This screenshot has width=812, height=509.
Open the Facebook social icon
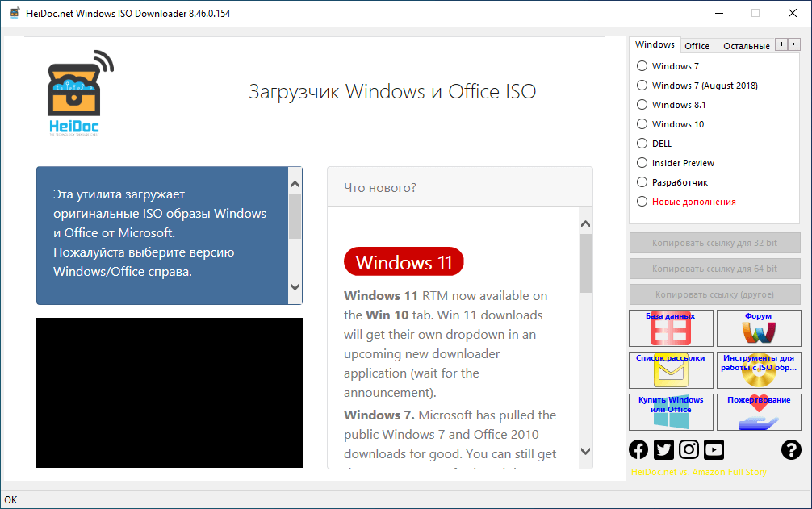pyautogui.click(x=638, y=449)
